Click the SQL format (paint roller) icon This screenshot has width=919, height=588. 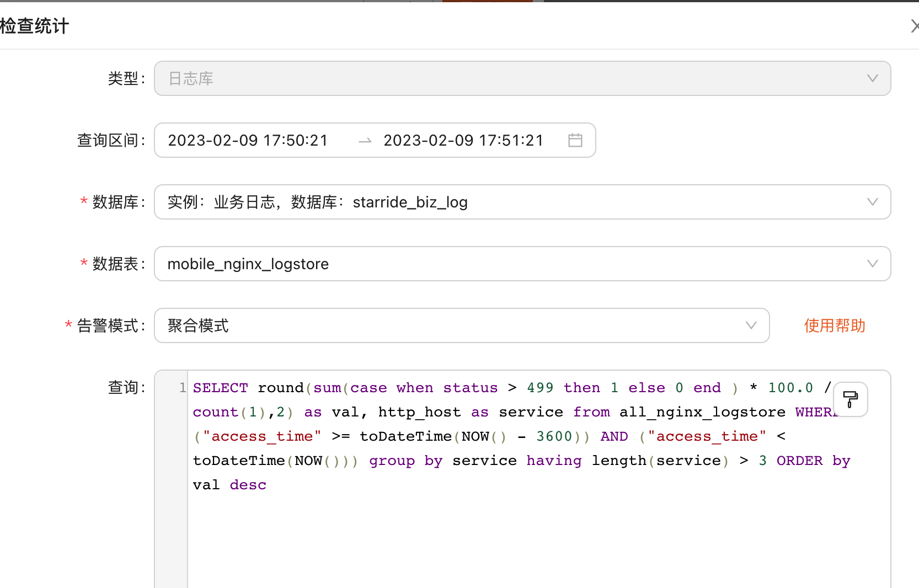[x=850, y=399]
